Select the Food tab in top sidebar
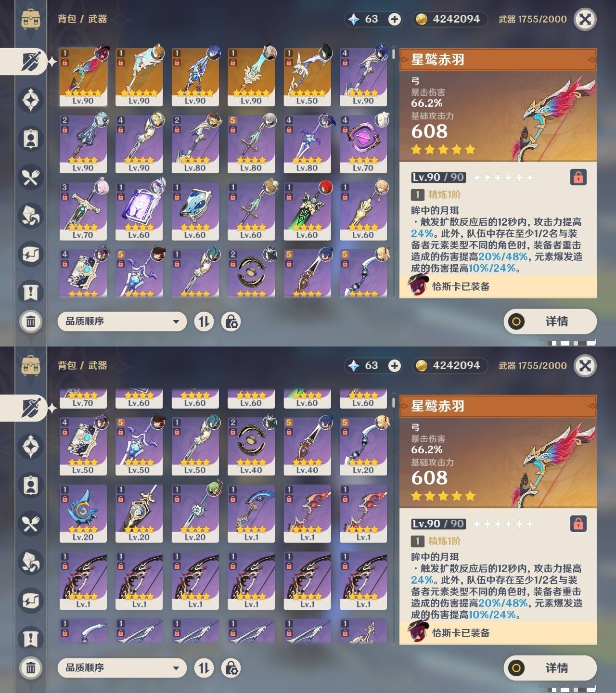 pos(31,177)
